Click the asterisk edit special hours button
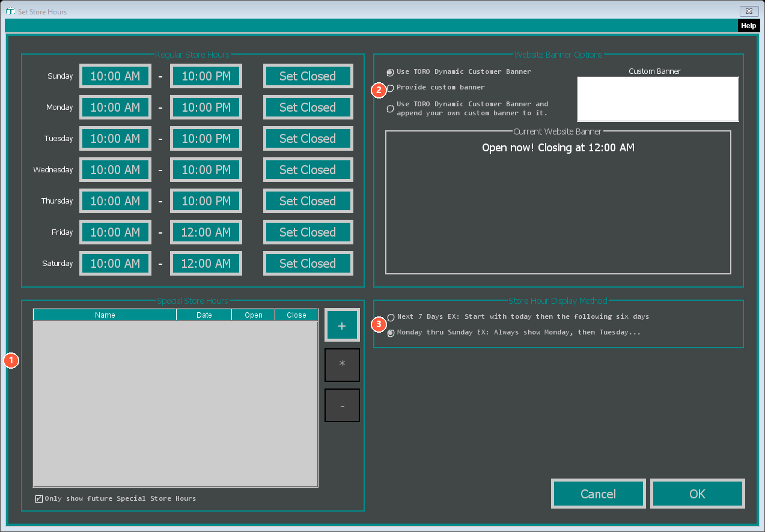 [x=342, y=365]
